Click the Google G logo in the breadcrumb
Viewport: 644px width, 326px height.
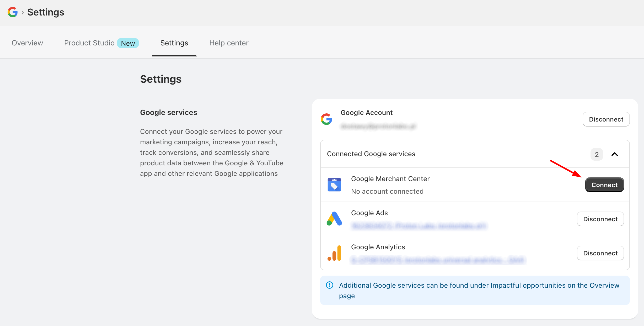coord(12,12)
